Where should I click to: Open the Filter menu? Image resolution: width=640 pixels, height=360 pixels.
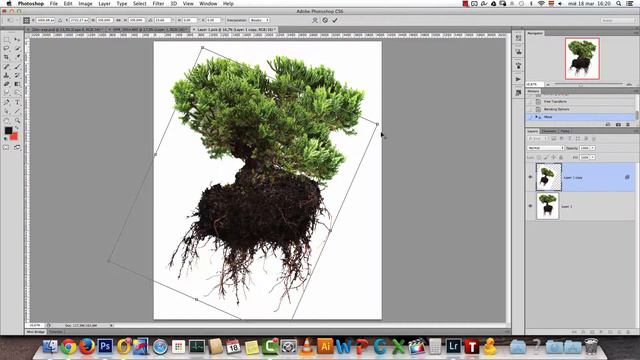[x=158, y=4]
